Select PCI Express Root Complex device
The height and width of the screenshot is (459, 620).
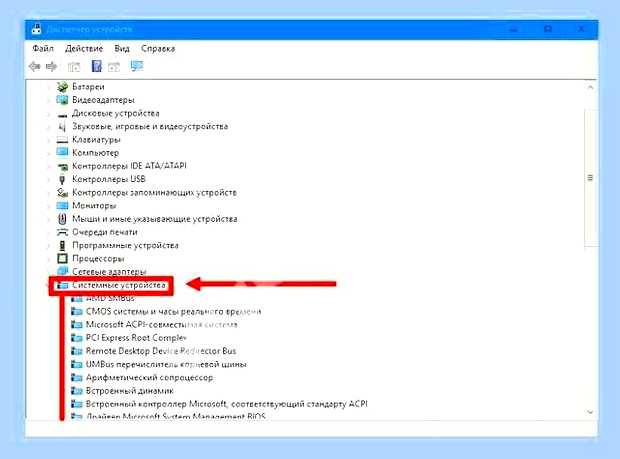pyautogui.click(x=136, y=338)
